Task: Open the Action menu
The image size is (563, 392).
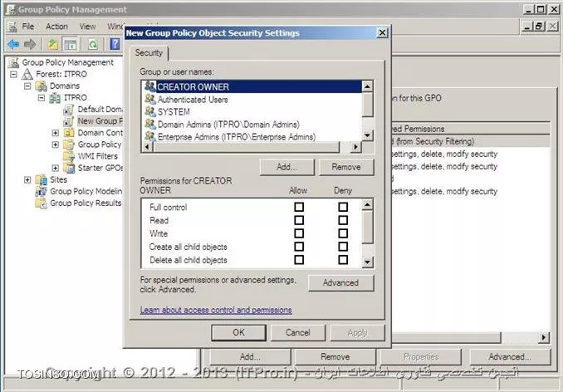Action: click(x=56, y=27)
